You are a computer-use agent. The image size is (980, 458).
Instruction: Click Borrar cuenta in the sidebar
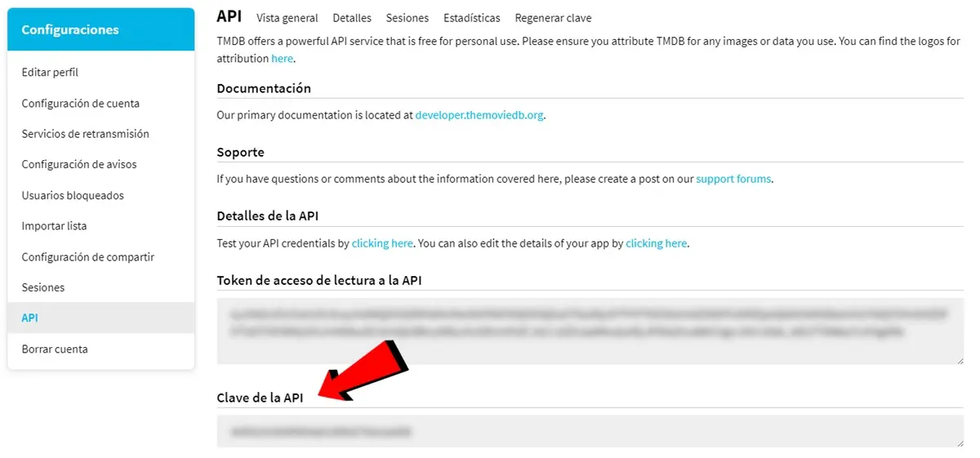(54, 349)
